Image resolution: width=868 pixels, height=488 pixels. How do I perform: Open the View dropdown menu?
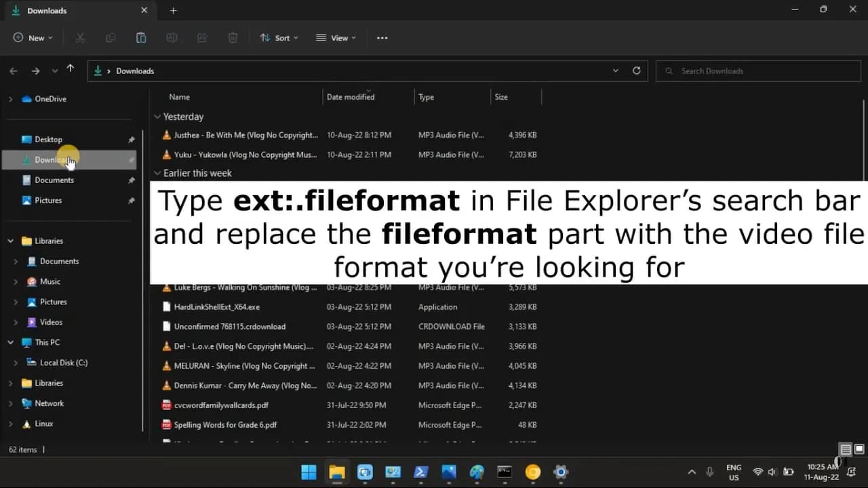tap(335, 38)
